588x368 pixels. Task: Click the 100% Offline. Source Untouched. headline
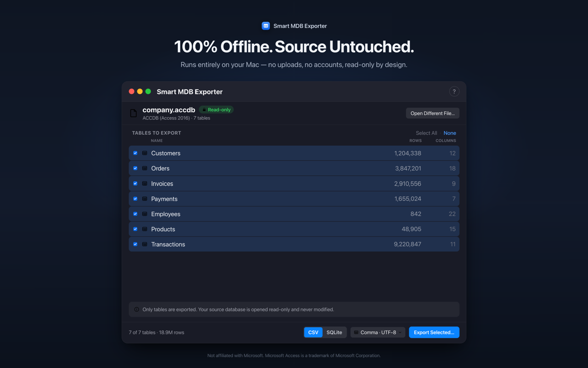(x=294, y=46)
